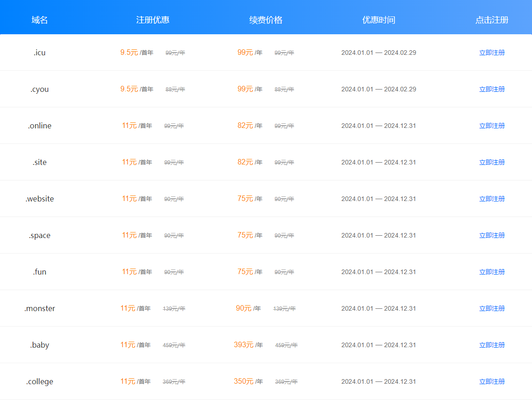Viewport: 532px width, 402px height.
Task: Click 立即注册 link for .icu domain
Action: tap(492, 53)
